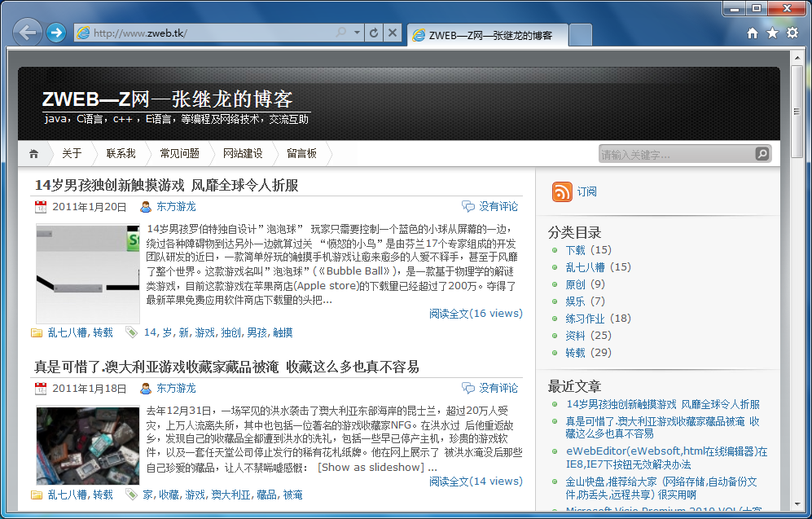
Task: Open a new blank tab
Action: coord(581,35)
